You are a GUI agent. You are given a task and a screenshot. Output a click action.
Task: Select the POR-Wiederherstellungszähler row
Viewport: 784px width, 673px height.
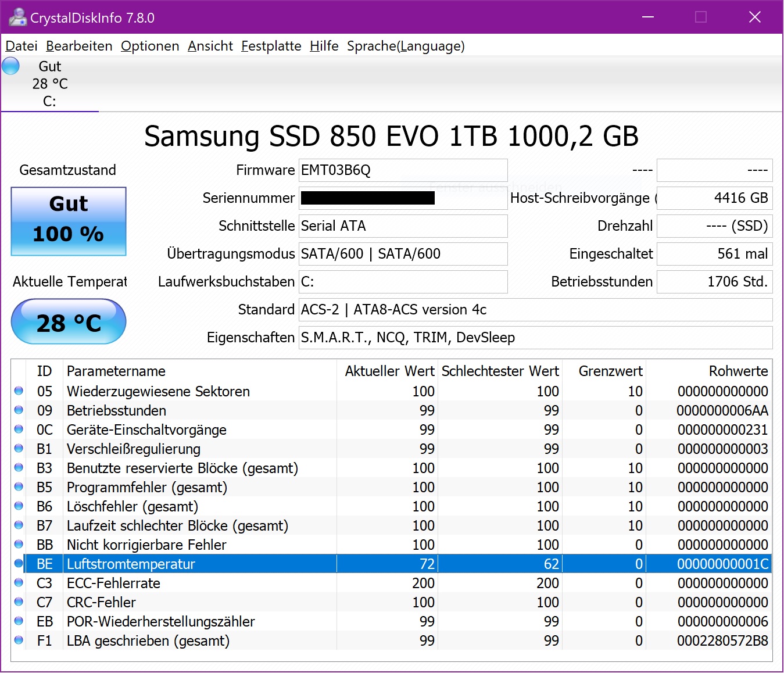[392, 621]
